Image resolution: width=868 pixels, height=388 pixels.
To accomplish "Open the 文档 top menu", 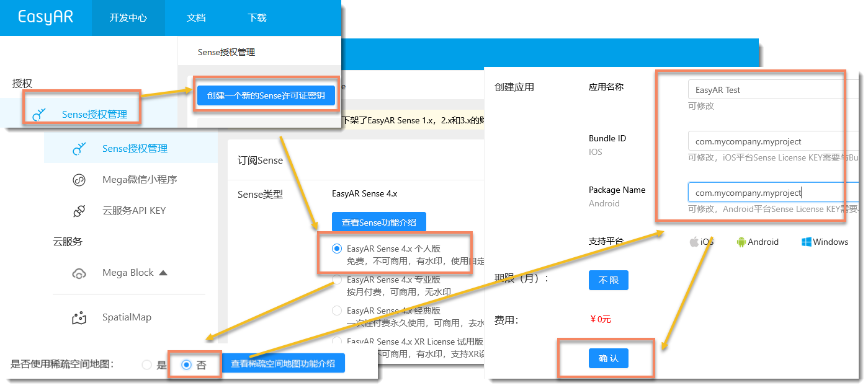I will point(196,18).
